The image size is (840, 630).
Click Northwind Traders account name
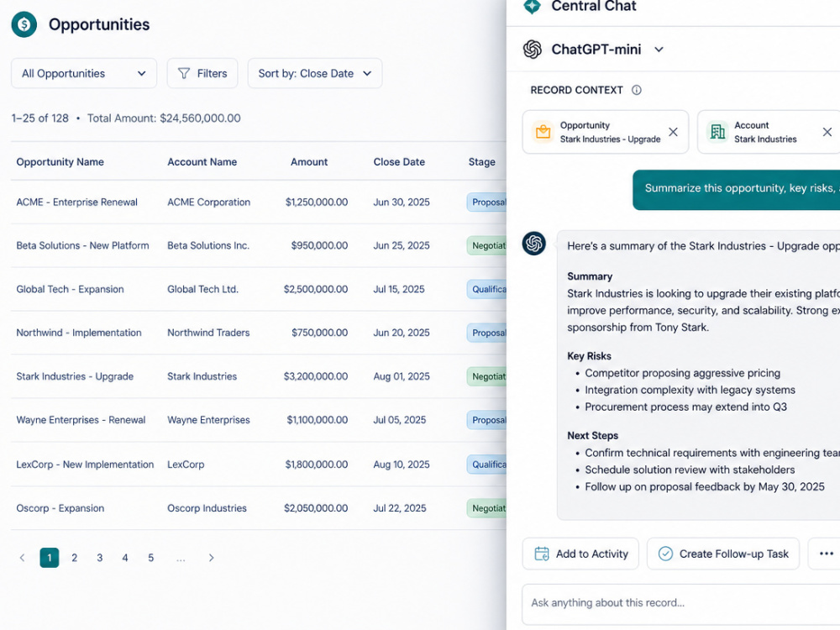tap(208, 333)
